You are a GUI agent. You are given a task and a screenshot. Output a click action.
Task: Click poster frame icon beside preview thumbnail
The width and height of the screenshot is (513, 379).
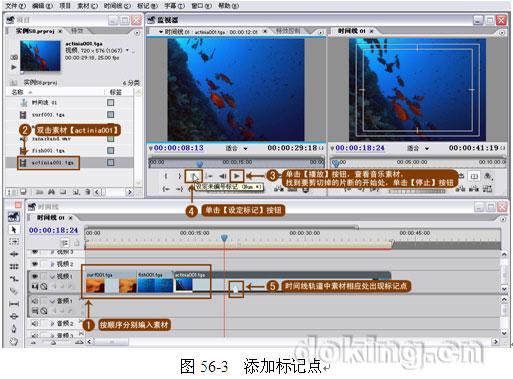(14, 57)
